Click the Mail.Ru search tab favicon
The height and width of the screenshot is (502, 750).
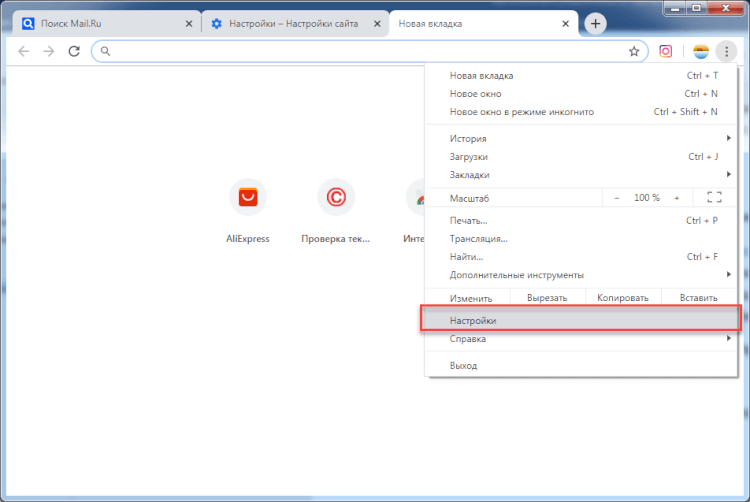pos(28,23)
